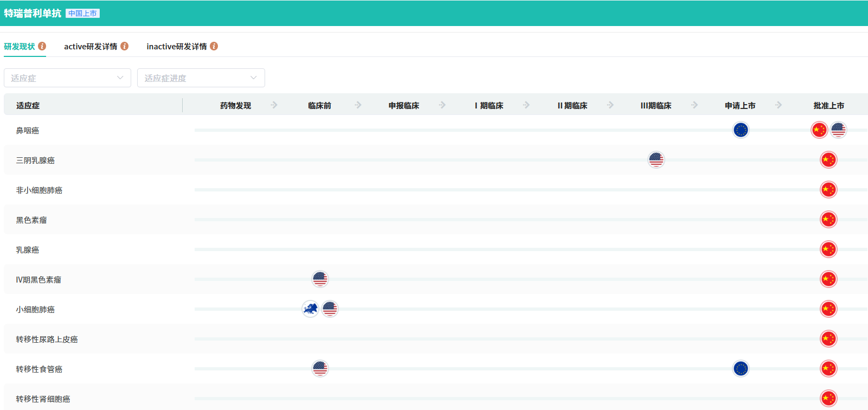Open the 适应症 filter dropdown

[67, 78]
